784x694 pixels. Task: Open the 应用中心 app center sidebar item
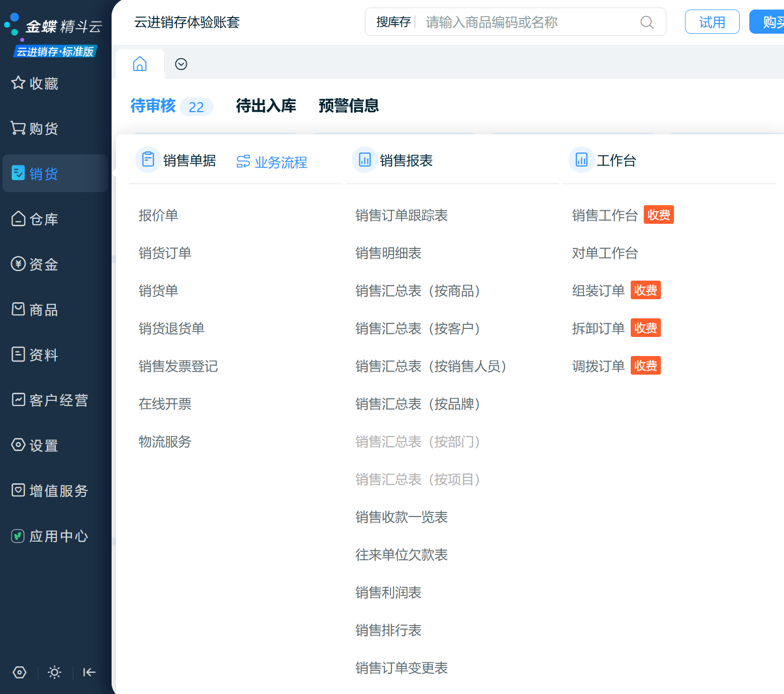[49, 536]
